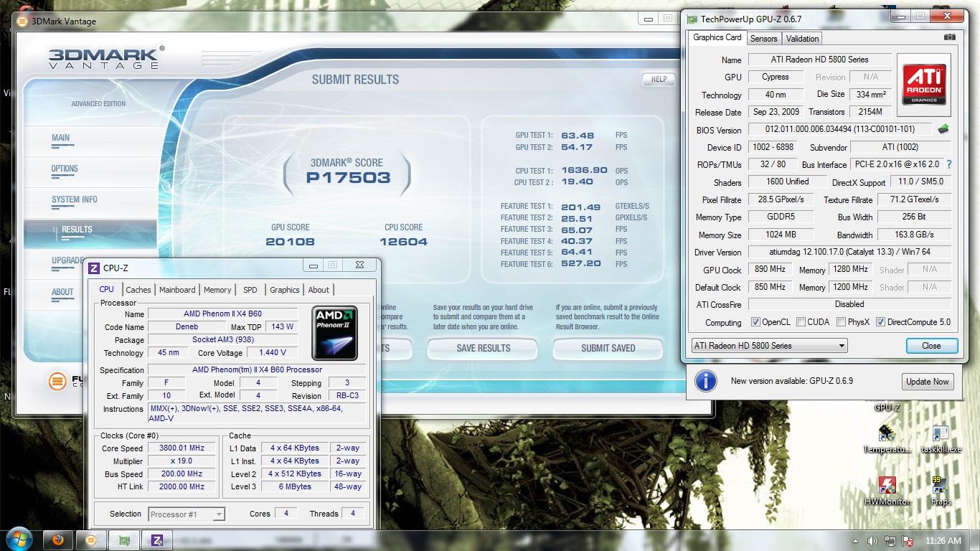Open the Graphics tab in CPU-Z

point(285,290)
